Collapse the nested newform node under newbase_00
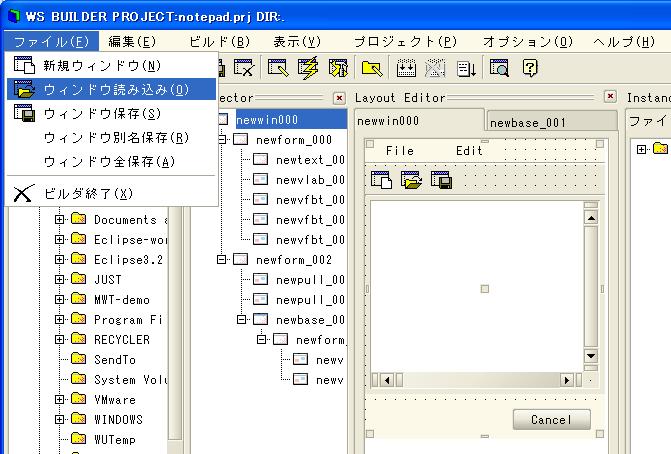 [261, 339]
